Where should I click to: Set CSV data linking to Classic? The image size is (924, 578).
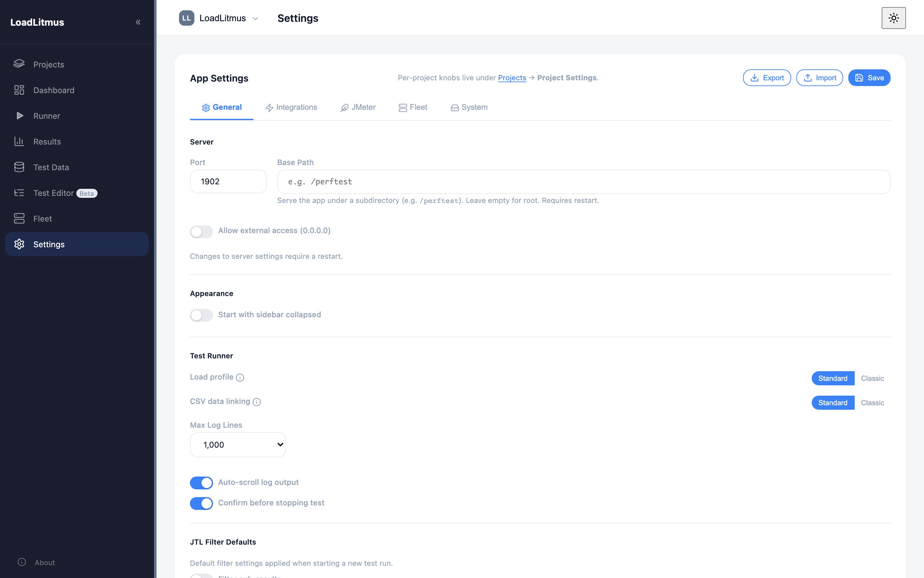(x=872, y=403)
